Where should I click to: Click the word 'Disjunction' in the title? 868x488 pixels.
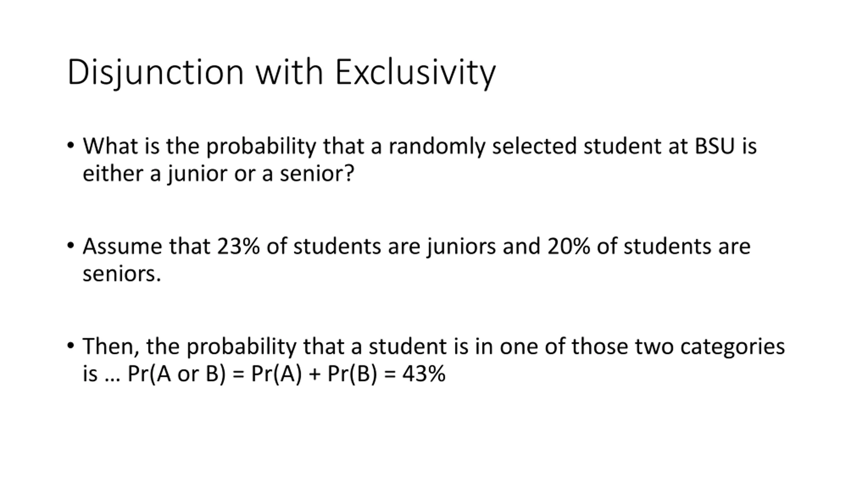pos(155,72)
